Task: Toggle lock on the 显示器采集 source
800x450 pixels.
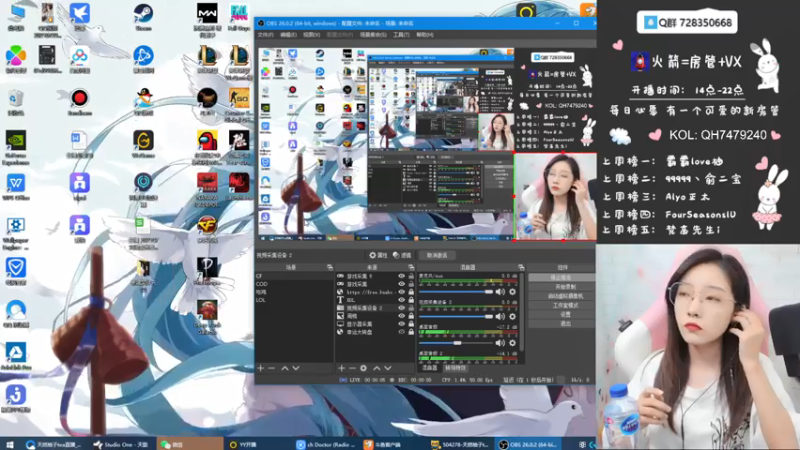Action: [411, 324]
